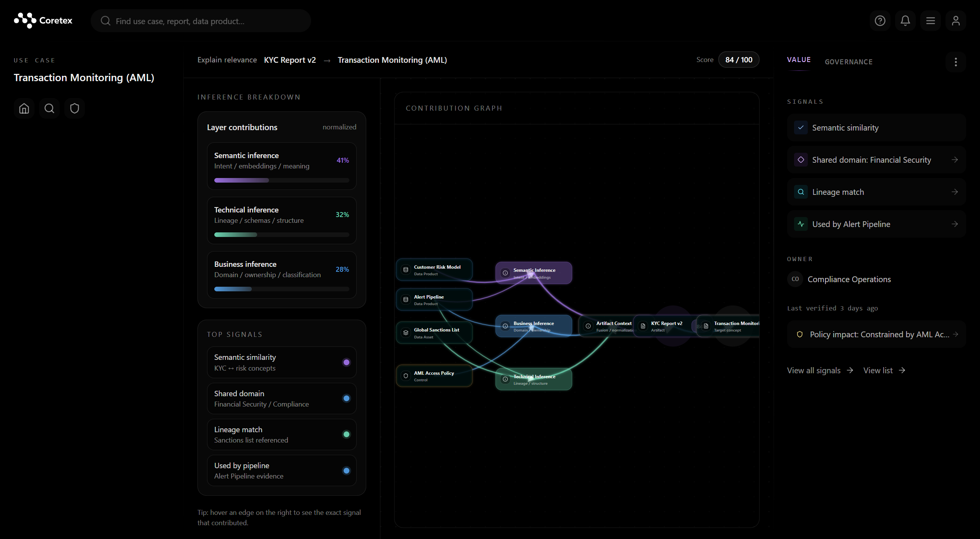Click the shield governance icon in sidebar
Image resolution: width=980 pixels, height=539 pixels.
pyautogui.click(x=74, y=108)
